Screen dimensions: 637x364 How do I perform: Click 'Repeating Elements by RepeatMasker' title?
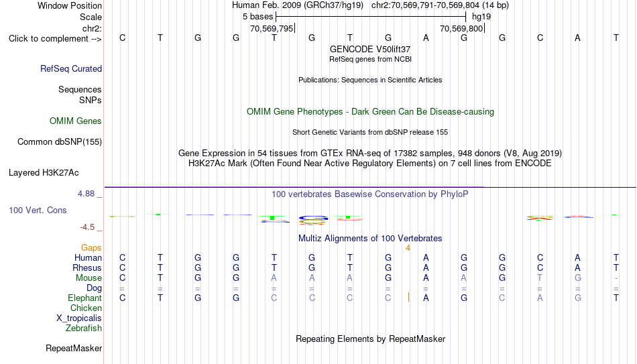point(371,339)
